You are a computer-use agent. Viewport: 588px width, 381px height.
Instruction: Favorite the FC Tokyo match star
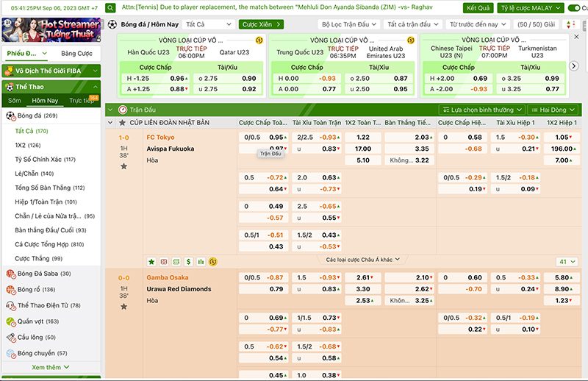pos(123,166)
